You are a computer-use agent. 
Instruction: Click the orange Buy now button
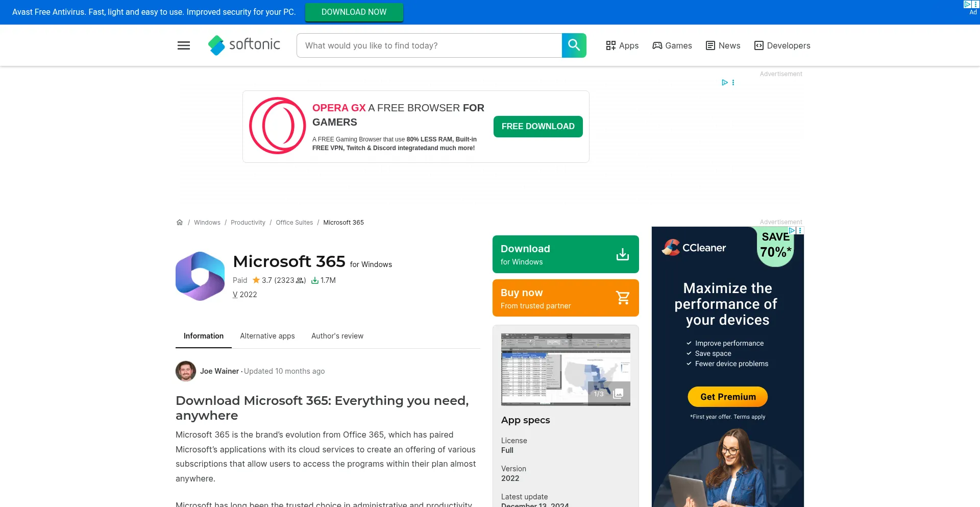click(566, 298)
